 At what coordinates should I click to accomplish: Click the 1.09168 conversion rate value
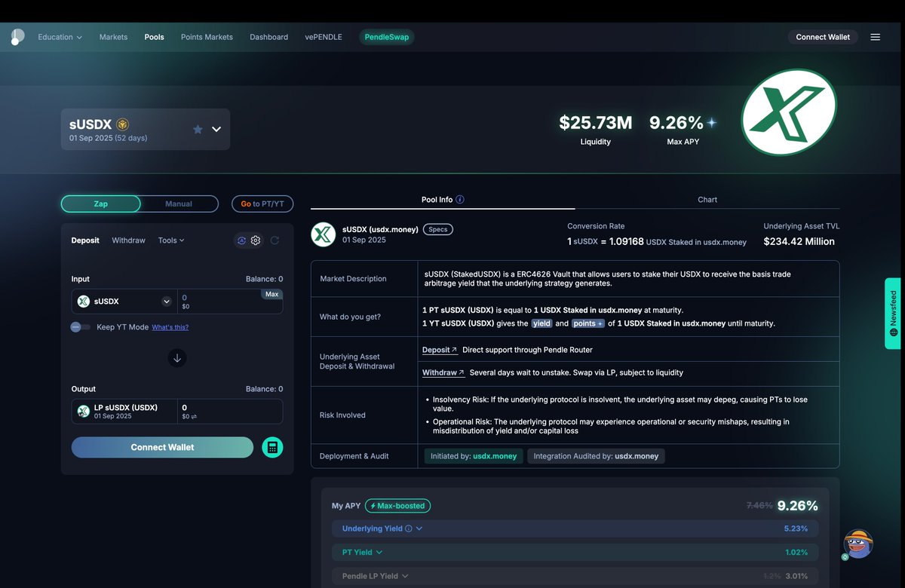pos(626,242)
